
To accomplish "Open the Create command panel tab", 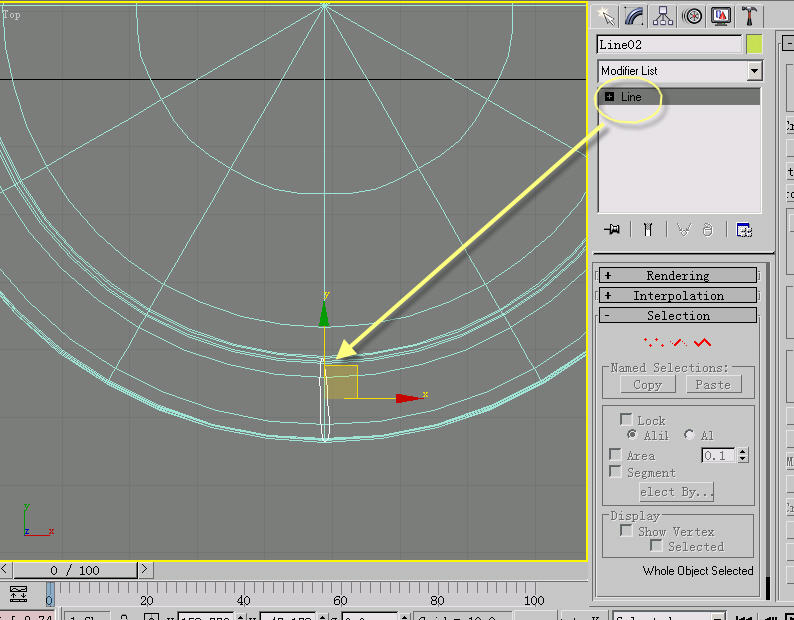I will [x=606, y=16].
